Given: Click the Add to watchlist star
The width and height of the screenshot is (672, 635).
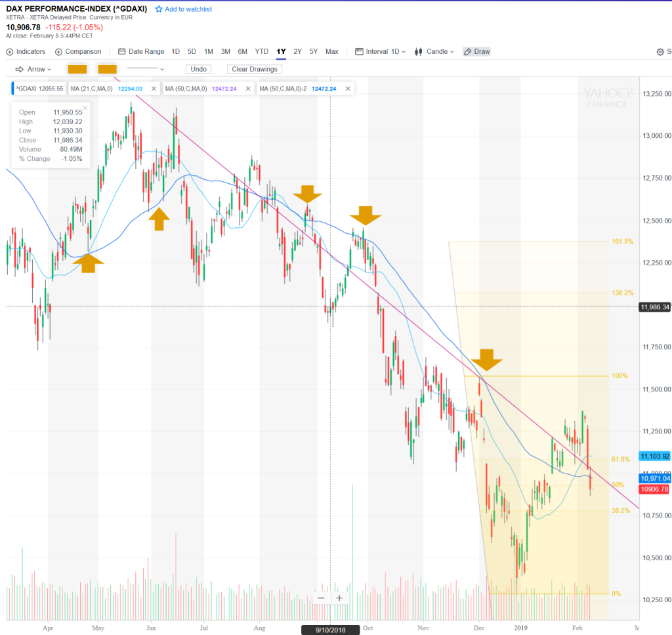Looking at the screenshot, I should click(159, 9).
